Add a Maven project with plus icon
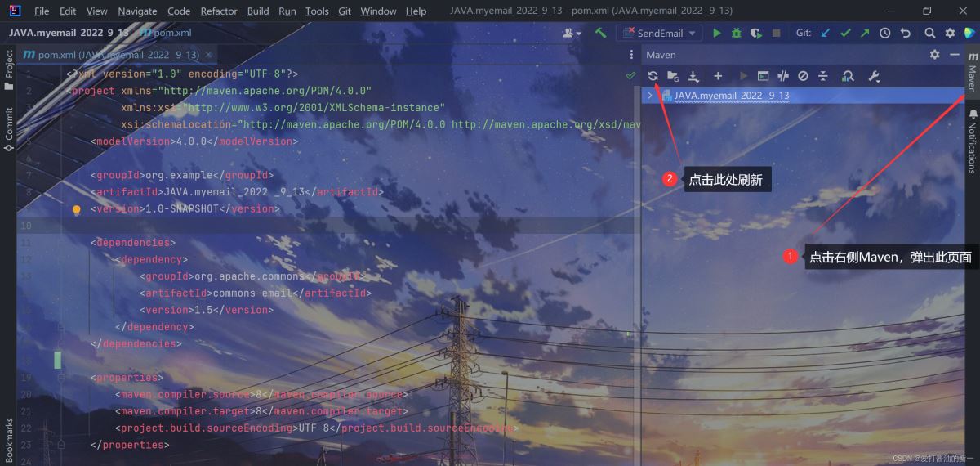This screenshot has height=466, width=980. 718,76
